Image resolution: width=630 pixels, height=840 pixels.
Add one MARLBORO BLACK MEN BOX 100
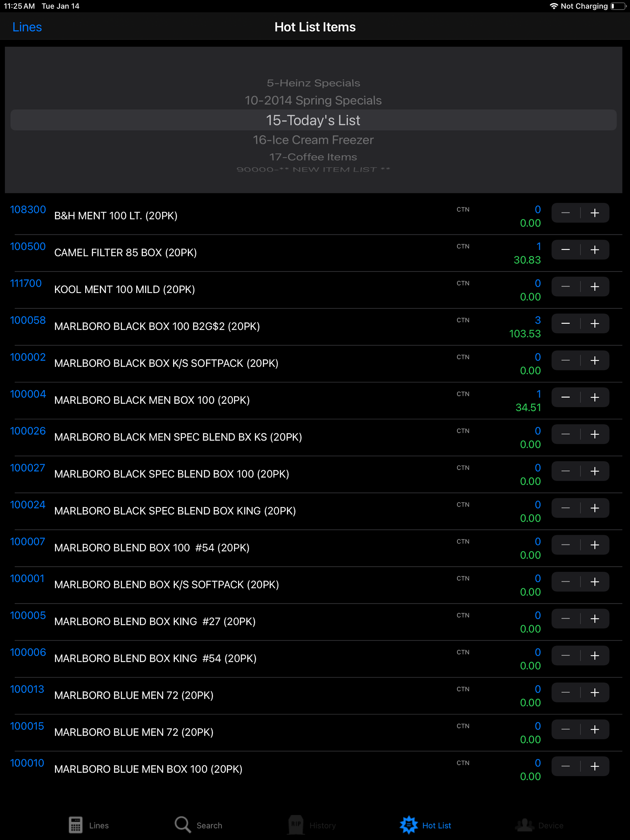pyautogui.click(x=595, y=397)
